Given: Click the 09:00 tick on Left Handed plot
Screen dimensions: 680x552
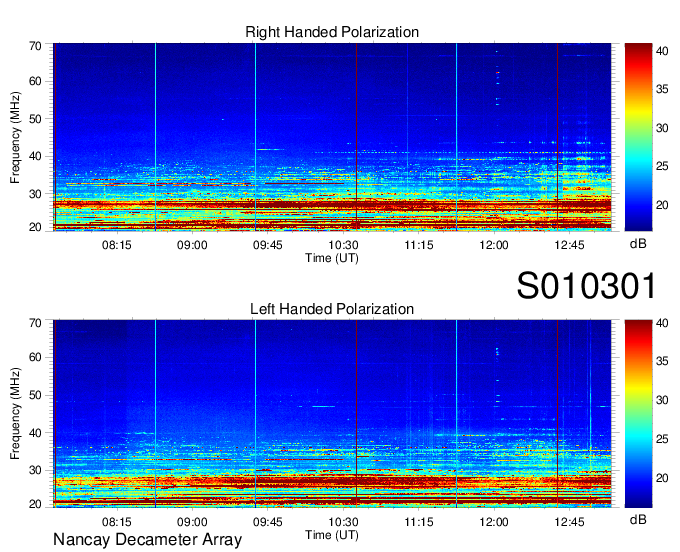Looking at the screenshot, I should pyautogui.click(x=192, y=522).
